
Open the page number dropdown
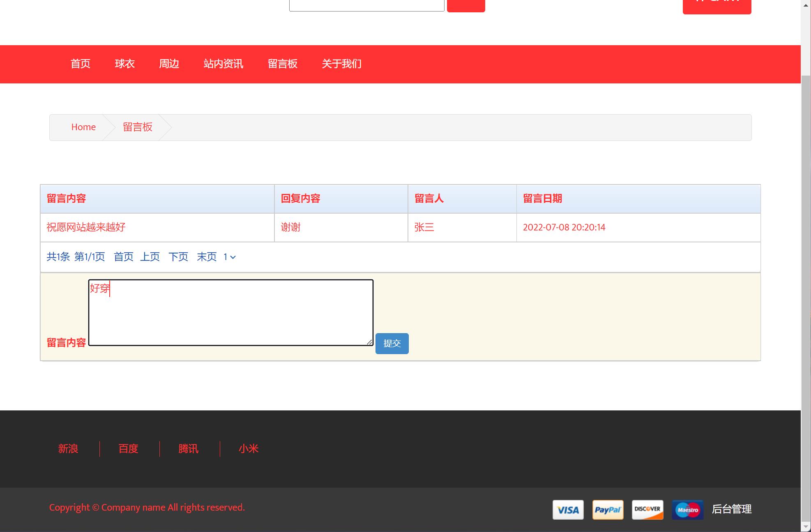tap(229, 257)
